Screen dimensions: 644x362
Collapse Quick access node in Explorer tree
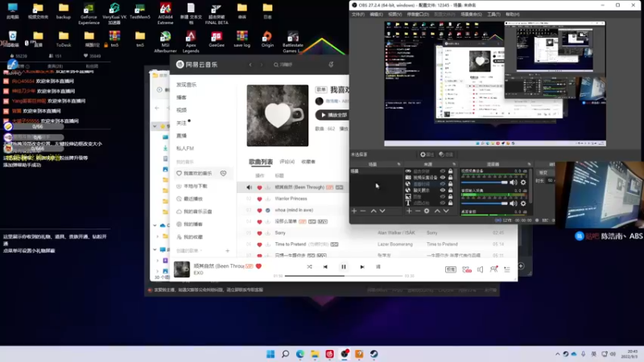click(x=155, y=126)
